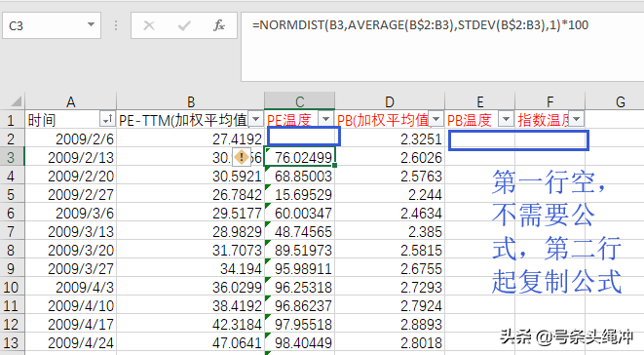Click cell value 2.6026
Screen dimensions: 644x355
pyautogui.click(x=390, y=157)
